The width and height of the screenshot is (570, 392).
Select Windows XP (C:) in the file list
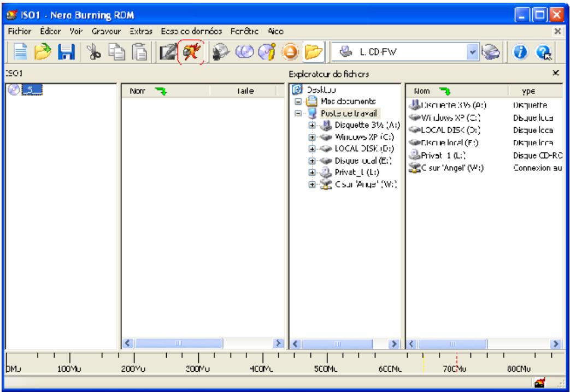[x=444, y=118]
